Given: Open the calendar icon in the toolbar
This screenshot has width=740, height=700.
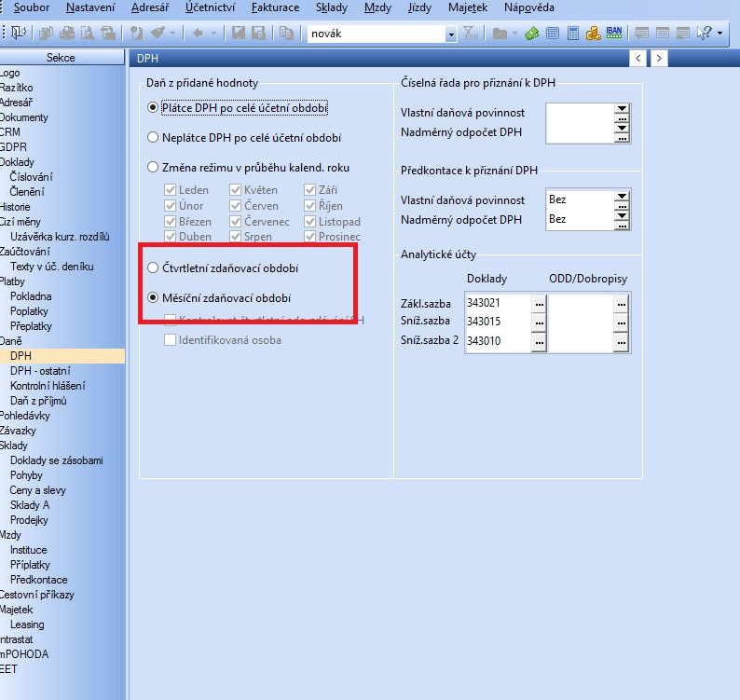Looking at the screenshot, I should pos(553,34).
